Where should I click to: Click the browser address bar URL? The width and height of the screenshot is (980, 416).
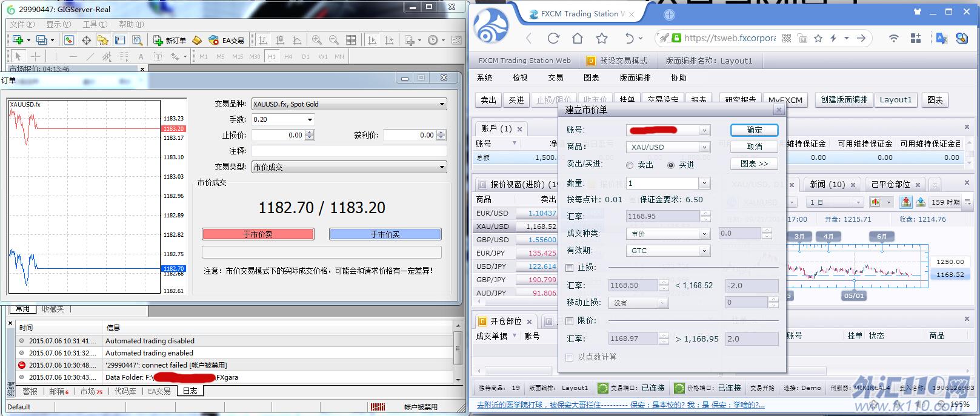click(730, 38)
